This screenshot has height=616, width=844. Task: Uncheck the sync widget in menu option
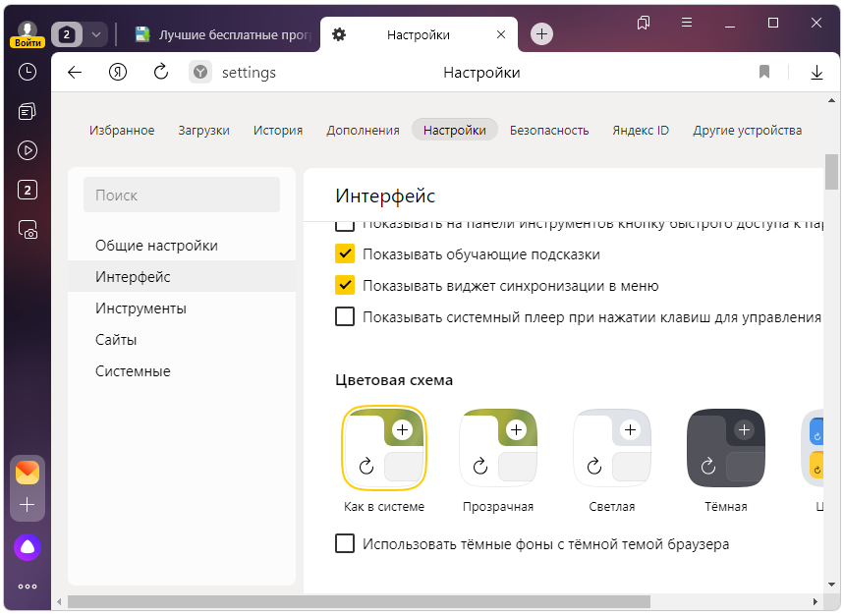pos(345,286)
